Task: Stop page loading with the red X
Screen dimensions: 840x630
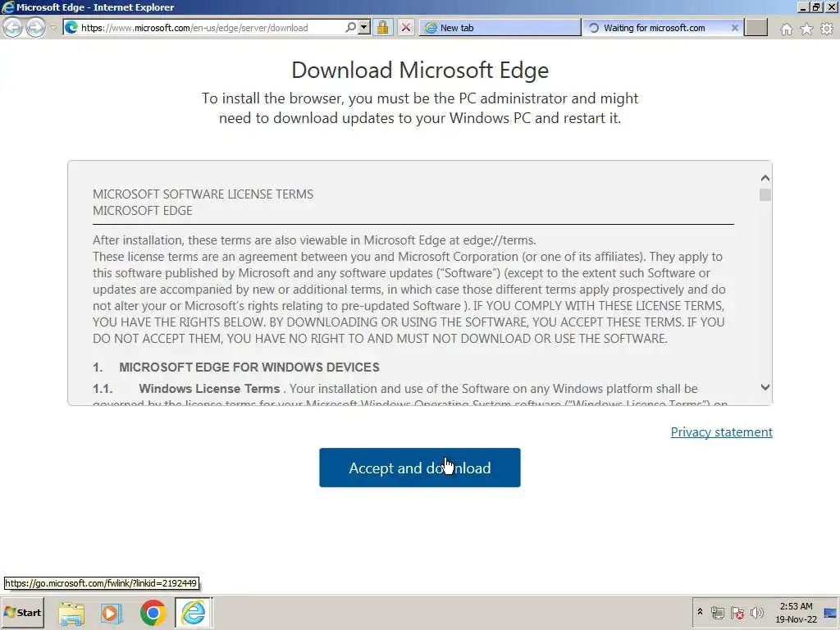Action: pos(406,27)
